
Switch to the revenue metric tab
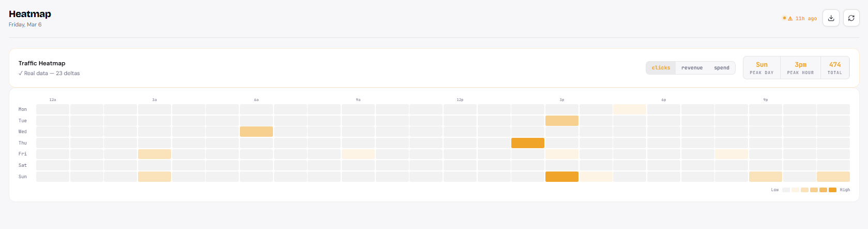click(x=692, y=68)
